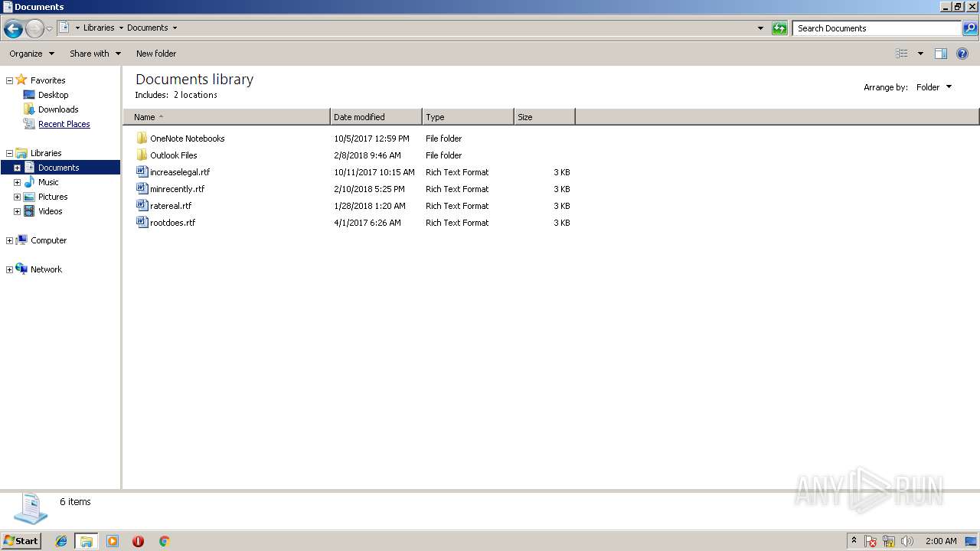The image size is (980, 551).
Task: Expand the Documents library node
Action: (17, 168)
